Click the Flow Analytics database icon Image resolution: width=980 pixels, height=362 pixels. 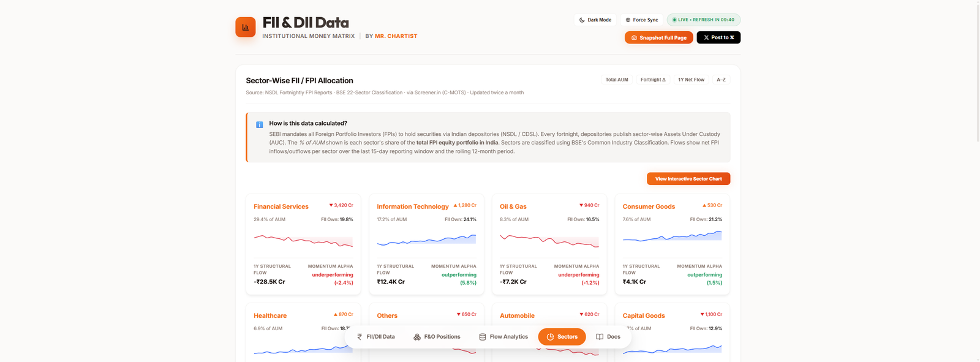pos(482,336)
